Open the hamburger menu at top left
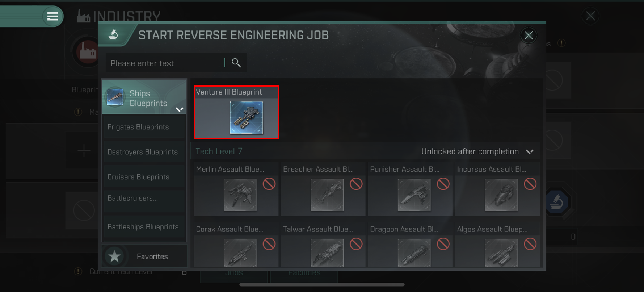The height and width of the screenshot is (292, 644). [52, 16]
